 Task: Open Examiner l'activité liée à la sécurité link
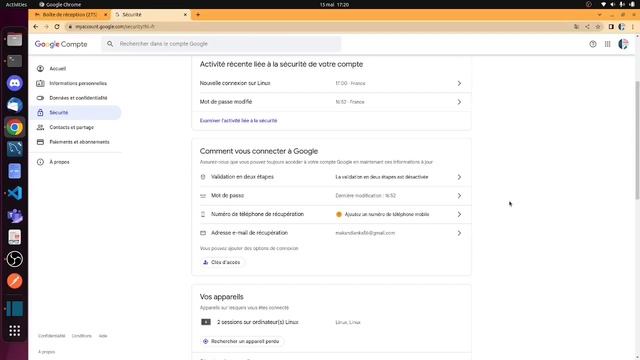tap(238, 121)
